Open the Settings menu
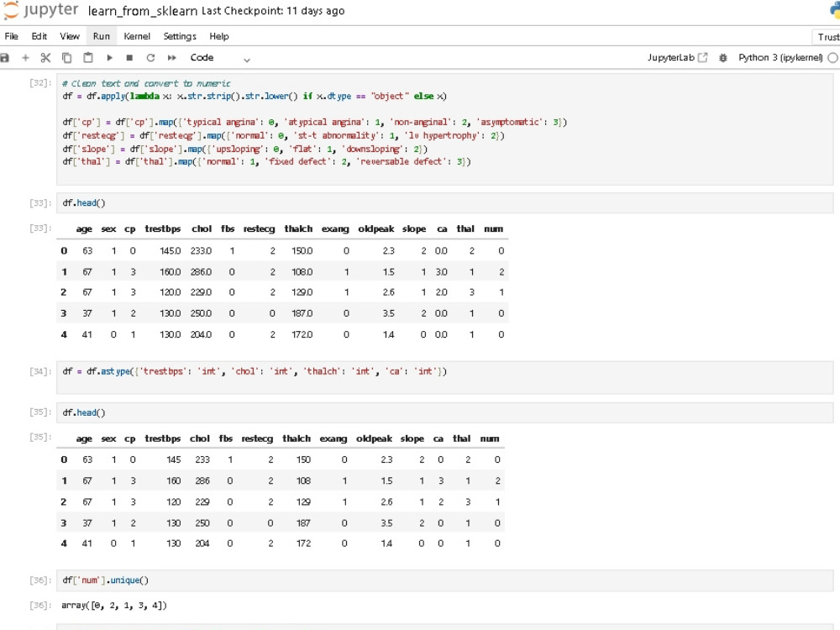 [180, 36]
